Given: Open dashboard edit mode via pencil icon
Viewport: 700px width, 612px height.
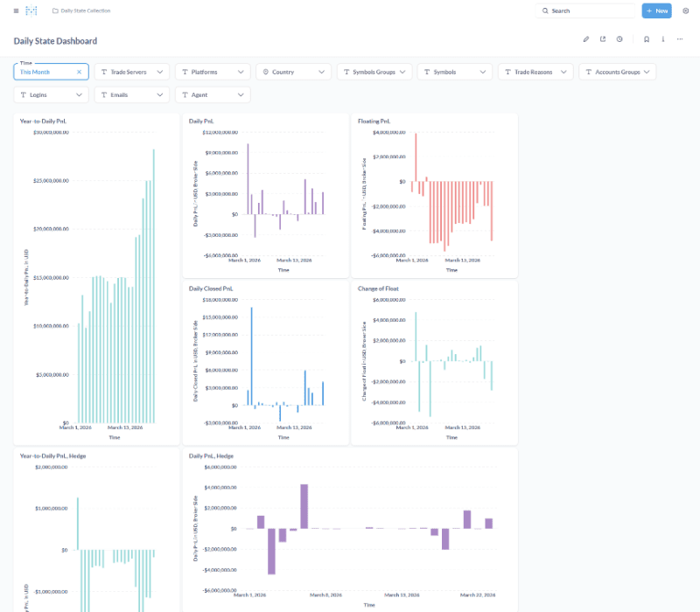Looking at the screenshot, I should tap(586, 40).
